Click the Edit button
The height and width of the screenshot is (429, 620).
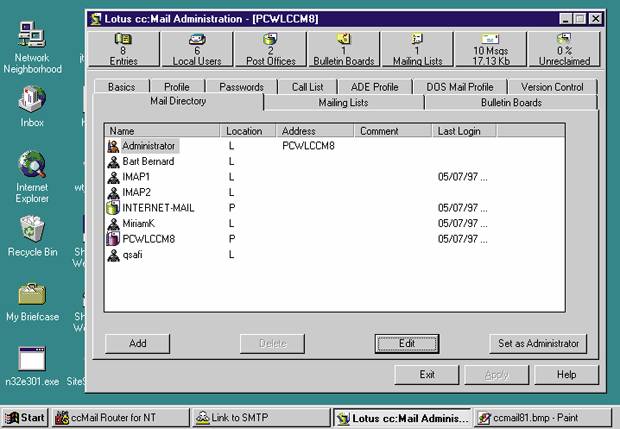[x=407, y=344]
